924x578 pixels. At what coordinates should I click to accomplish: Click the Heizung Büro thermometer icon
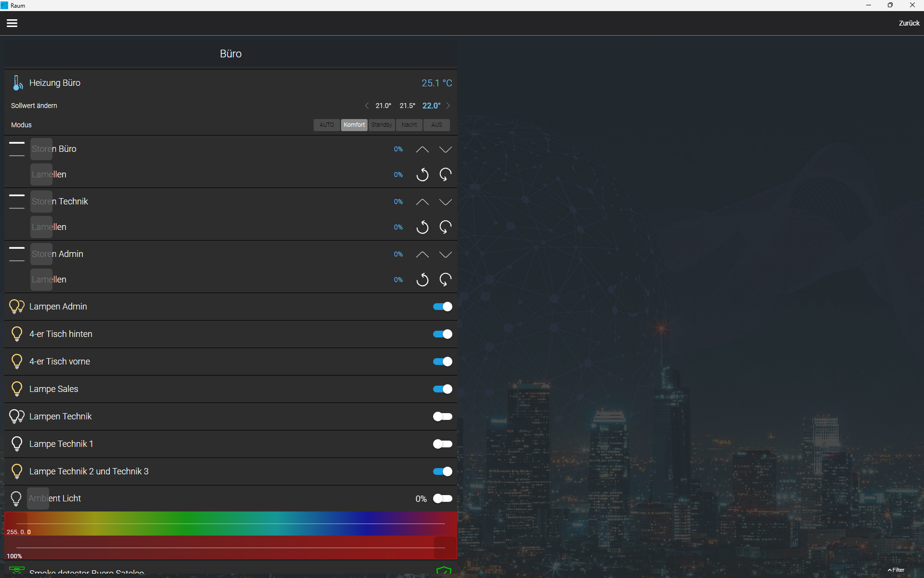click(x=17, y=83)
